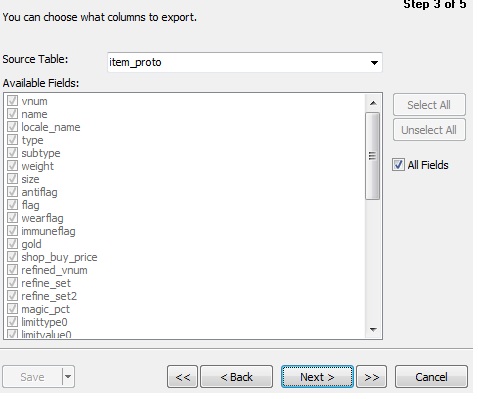Viewport: 478px width, 399px height.
Task: Select the 'refined_vnum' field label
Action: click(x=54, y=270)
